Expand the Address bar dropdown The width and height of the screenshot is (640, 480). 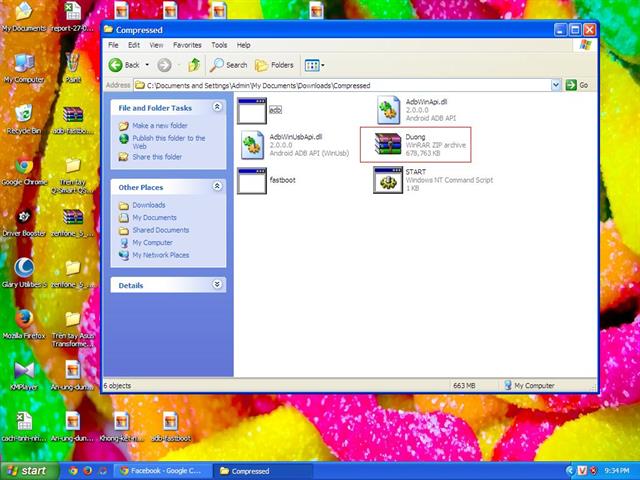tap(556, 85)
